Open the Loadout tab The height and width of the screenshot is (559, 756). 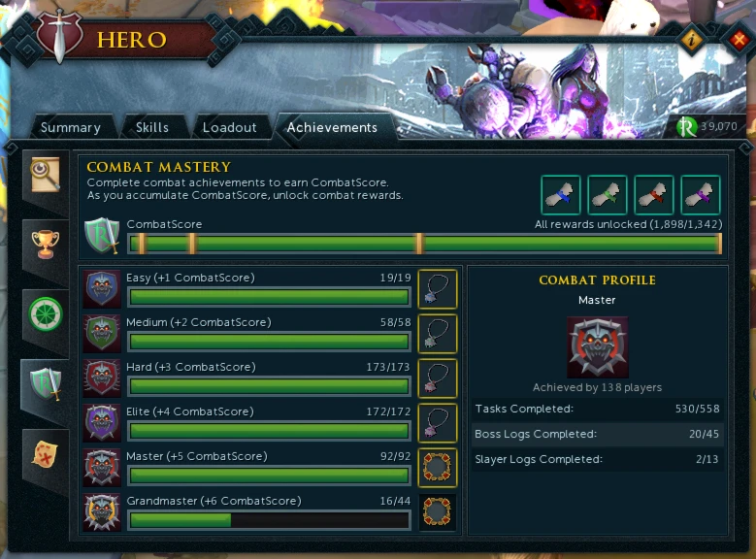[229, 127]
